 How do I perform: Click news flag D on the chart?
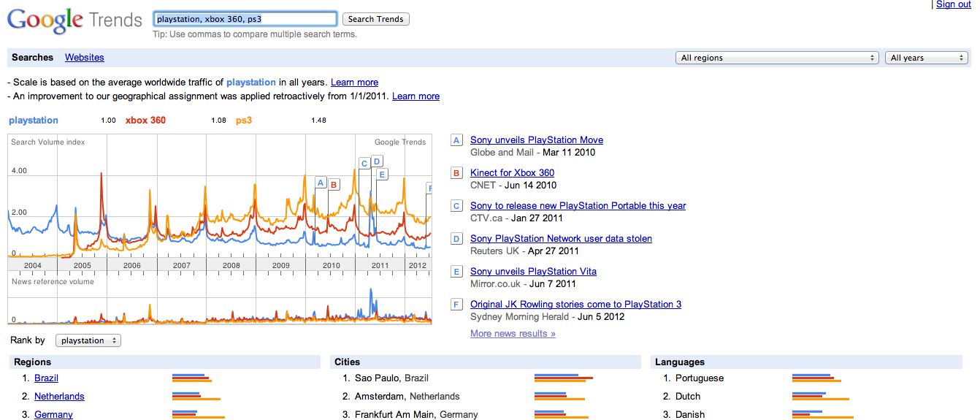pyautogui.click(x=377, y=161)
